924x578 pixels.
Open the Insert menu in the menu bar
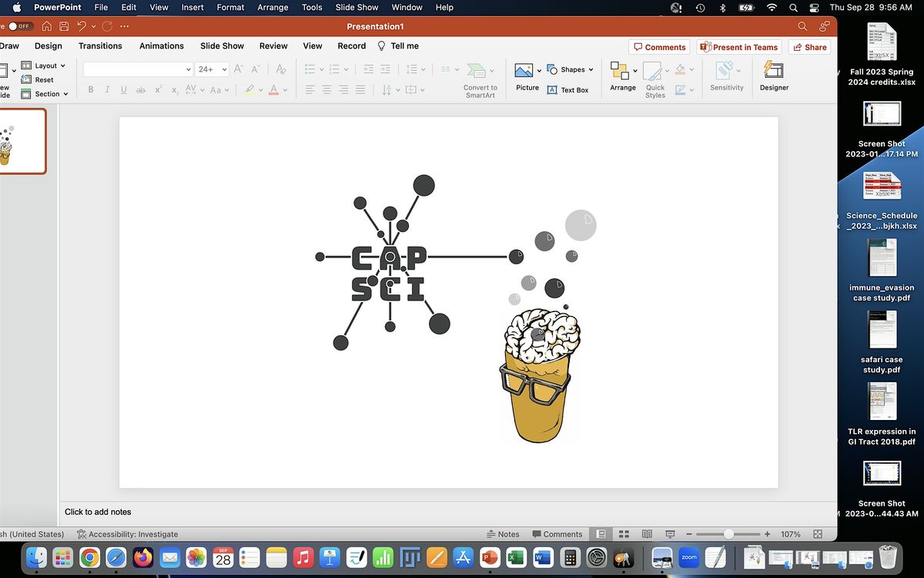192,7
